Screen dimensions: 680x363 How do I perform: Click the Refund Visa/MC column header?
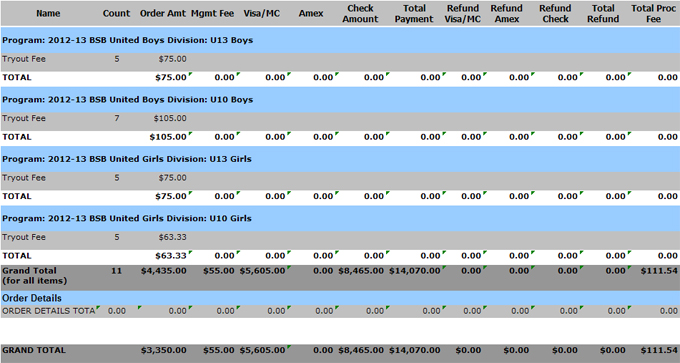pyautogui.click(x=463, y=14)
